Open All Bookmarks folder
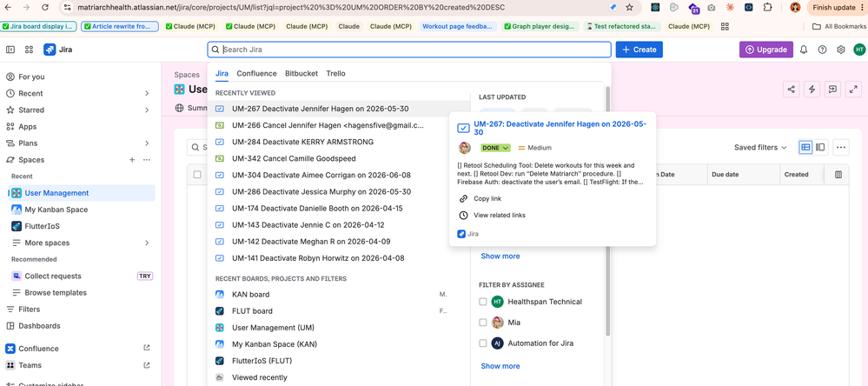 tap(839, 27)
